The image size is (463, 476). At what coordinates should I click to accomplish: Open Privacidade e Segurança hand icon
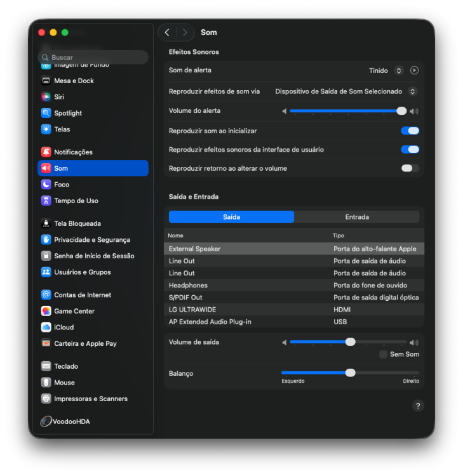pyautogui.click(x=46, y=239)
